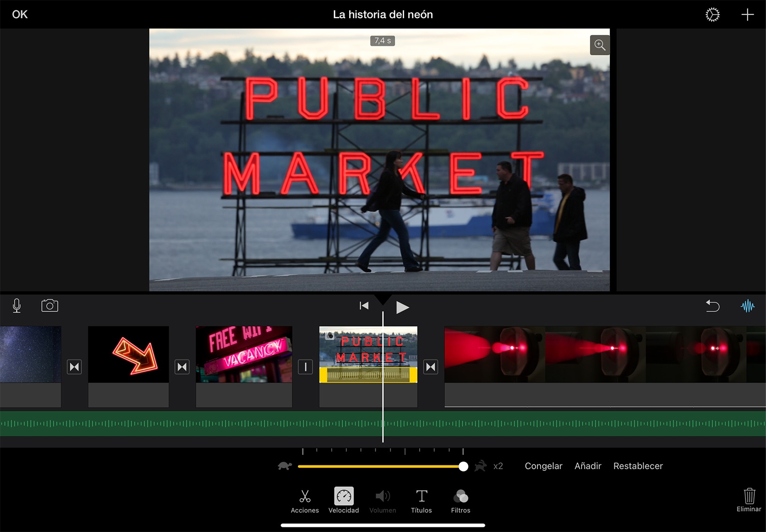Click the project title La historia del neón
Screen dimensions: 766x532
[x=383, y=15]
